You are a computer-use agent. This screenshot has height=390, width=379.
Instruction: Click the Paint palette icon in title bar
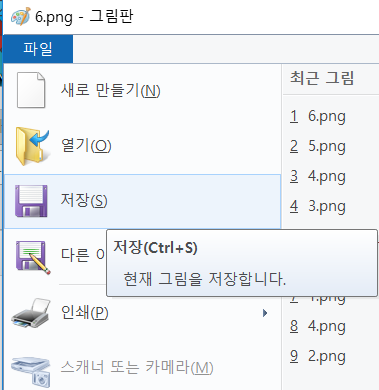(x=21, y=17)
